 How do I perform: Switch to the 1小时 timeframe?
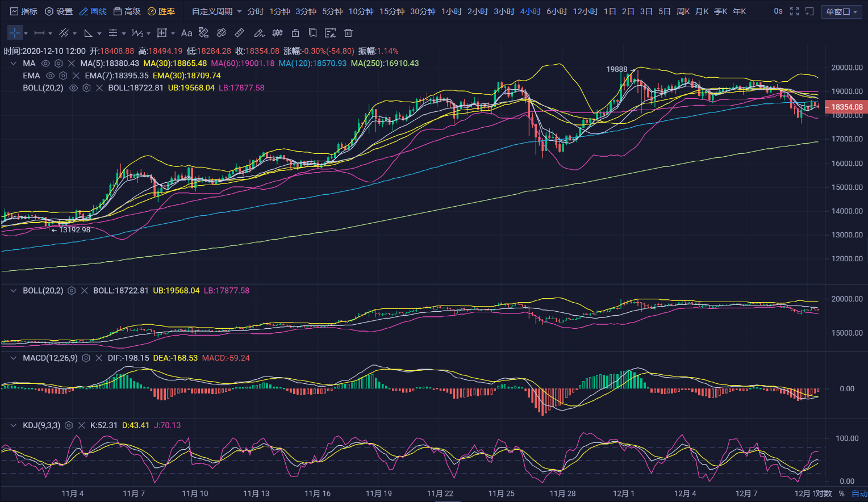click(451, 11)
